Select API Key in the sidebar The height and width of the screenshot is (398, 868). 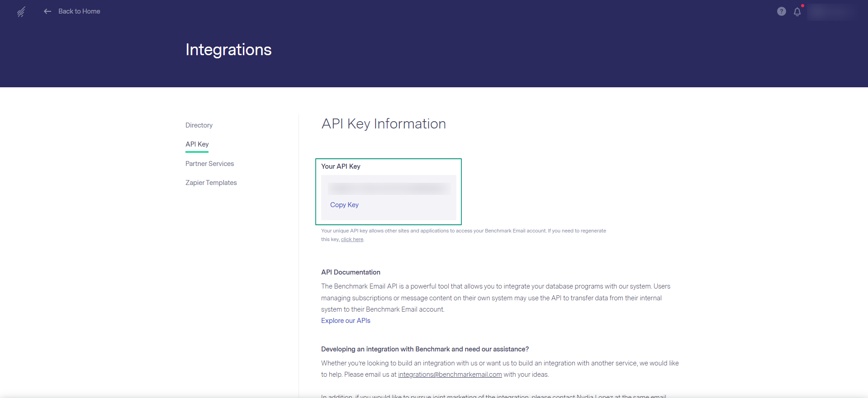point(197,144)
